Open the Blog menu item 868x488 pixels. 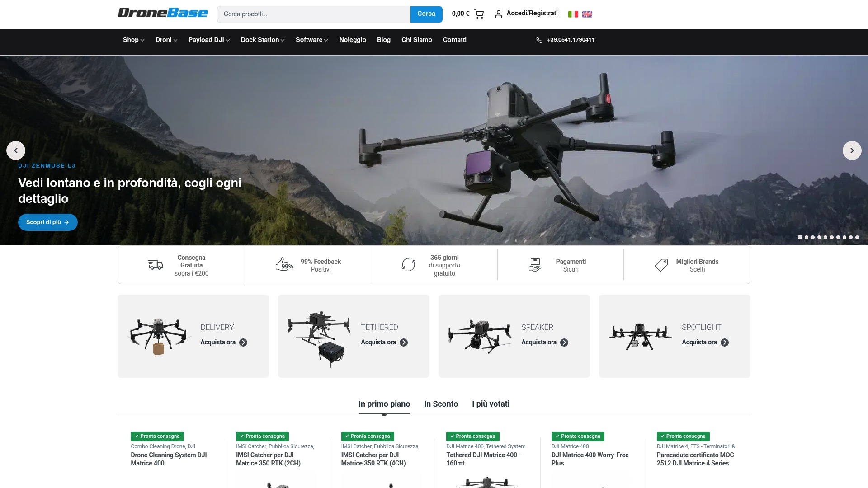pyautogui.click(x=384, y=40)
